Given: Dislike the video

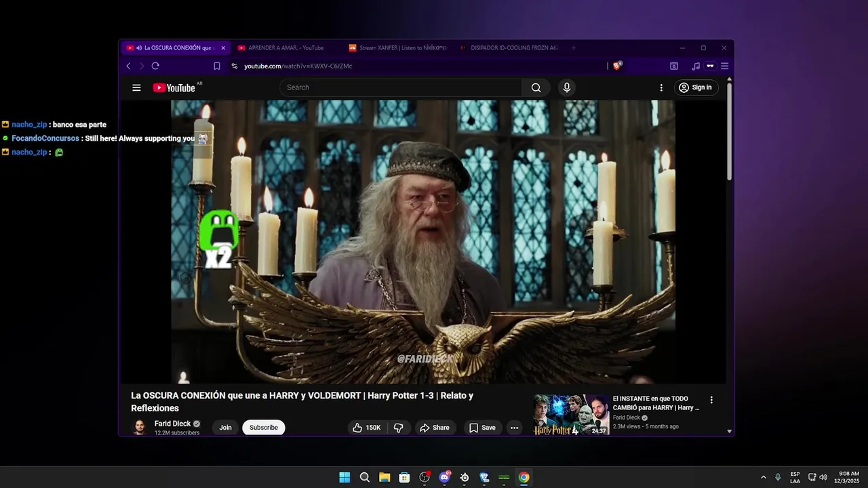Looking at the screenshot, I should click(399, 428).
